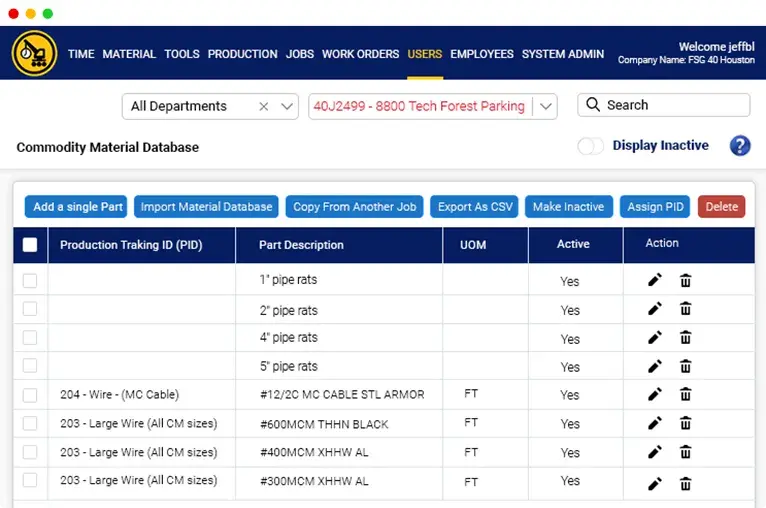Viewport: 766px width, 508px height.
Task: Open the WORK ORDERS menu
Action: click(361, 54)
